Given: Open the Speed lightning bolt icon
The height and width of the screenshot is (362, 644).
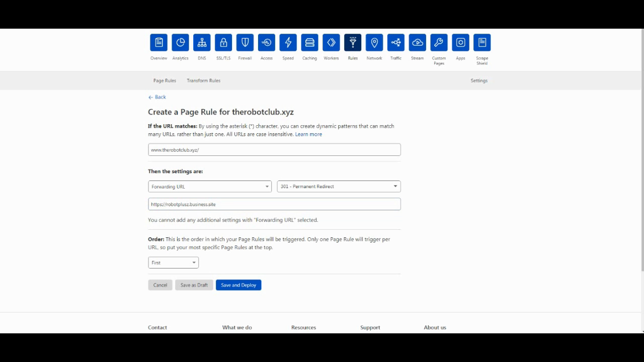Looking at the screenshot, I should point(288,43).
